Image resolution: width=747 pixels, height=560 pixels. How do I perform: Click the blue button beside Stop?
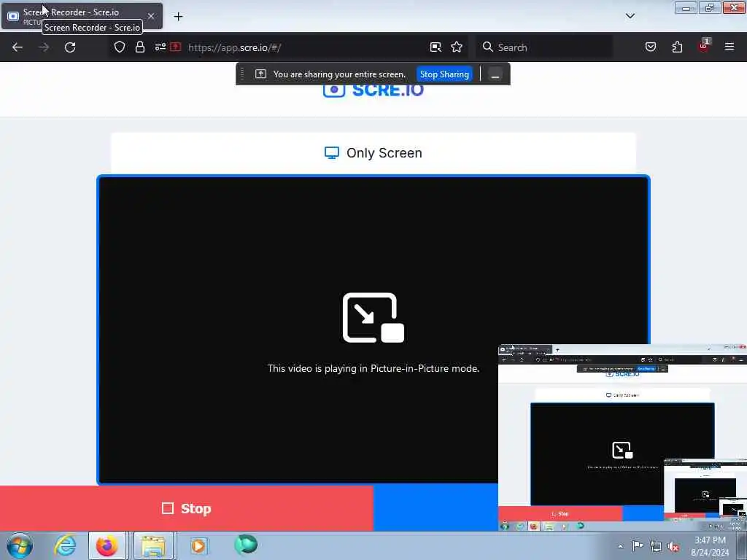coord(436,508)
